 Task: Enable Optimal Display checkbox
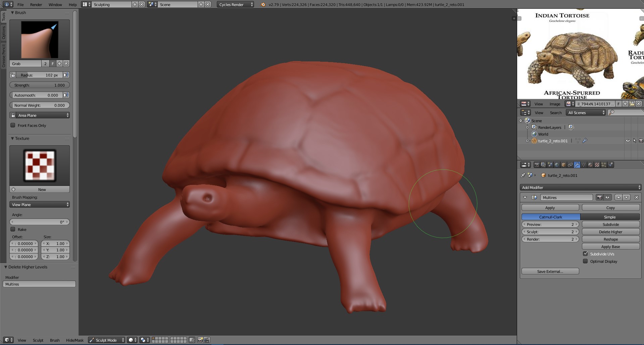pos(585,261)
